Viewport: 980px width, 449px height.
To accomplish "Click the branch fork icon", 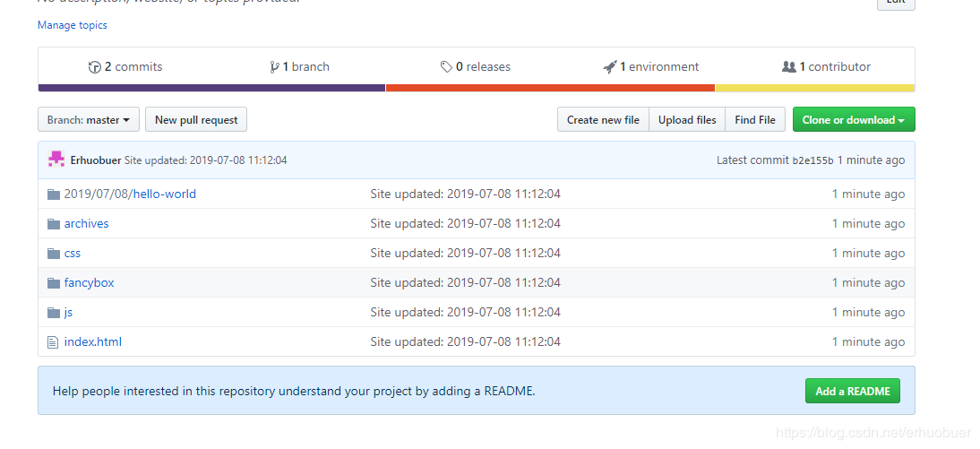I will (274, 67).
